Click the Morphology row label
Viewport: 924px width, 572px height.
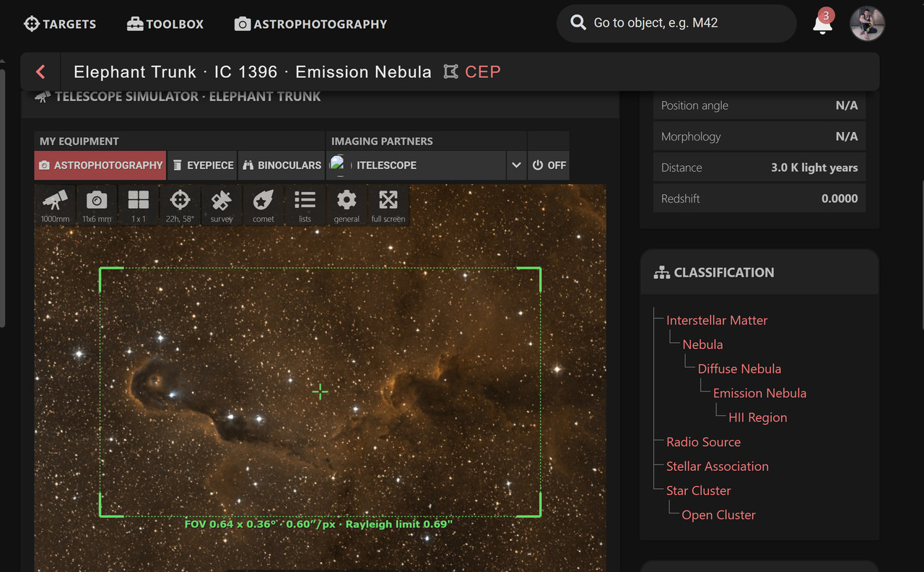pos(691,136)
